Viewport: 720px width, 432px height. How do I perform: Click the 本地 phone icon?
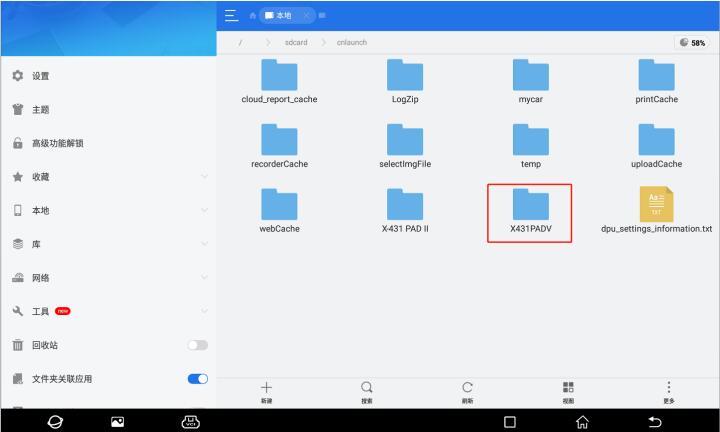pyautogui.click(x=18, y=210)
